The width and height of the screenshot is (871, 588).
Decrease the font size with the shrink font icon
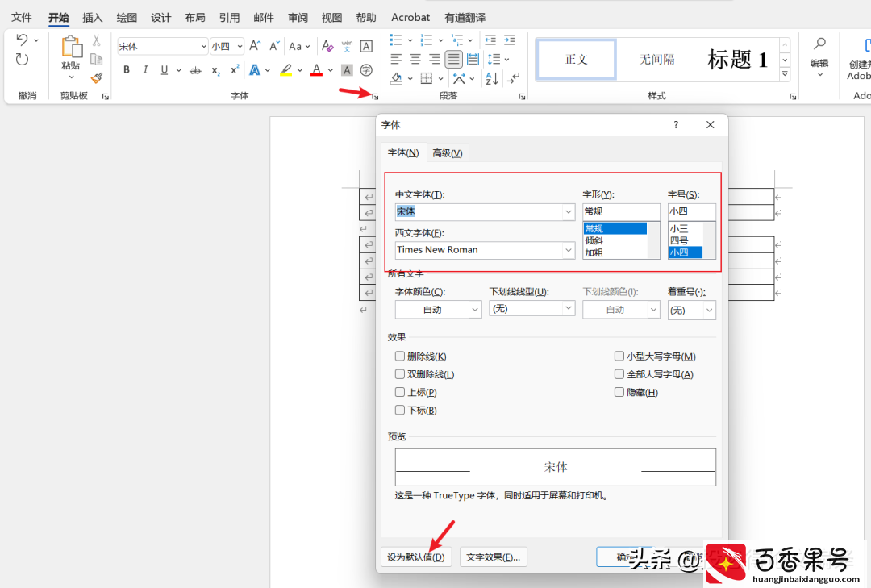274,46
